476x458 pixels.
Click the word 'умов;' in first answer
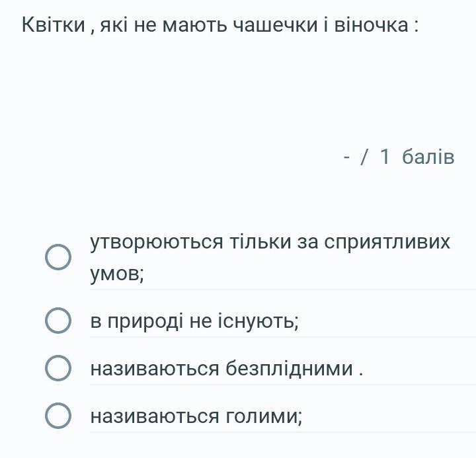tap(117, 273)
